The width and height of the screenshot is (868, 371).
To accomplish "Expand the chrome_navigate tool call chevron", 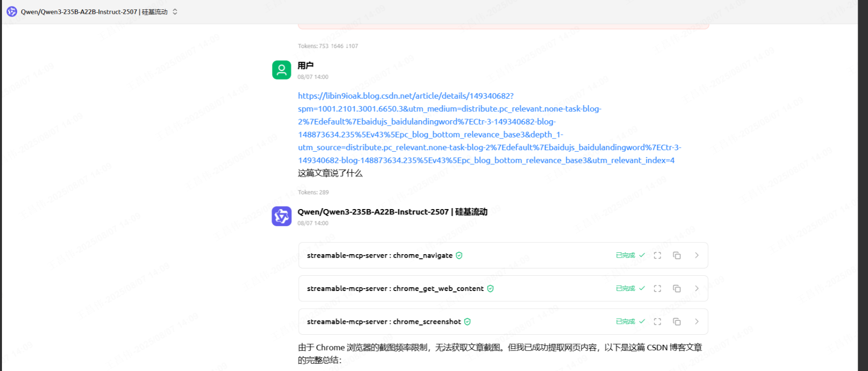I will click(697, 255).
